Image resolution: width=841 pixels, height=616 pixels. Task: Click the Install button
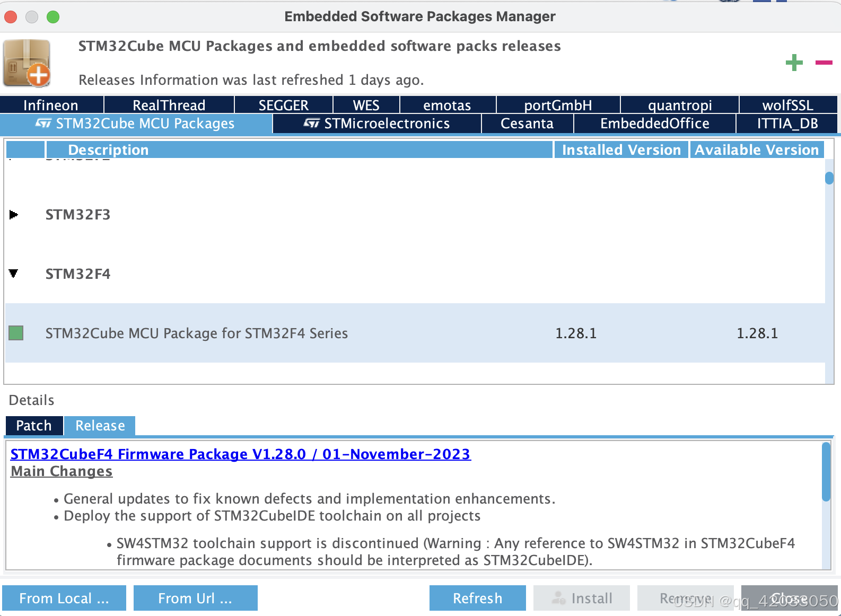(582, 598)
